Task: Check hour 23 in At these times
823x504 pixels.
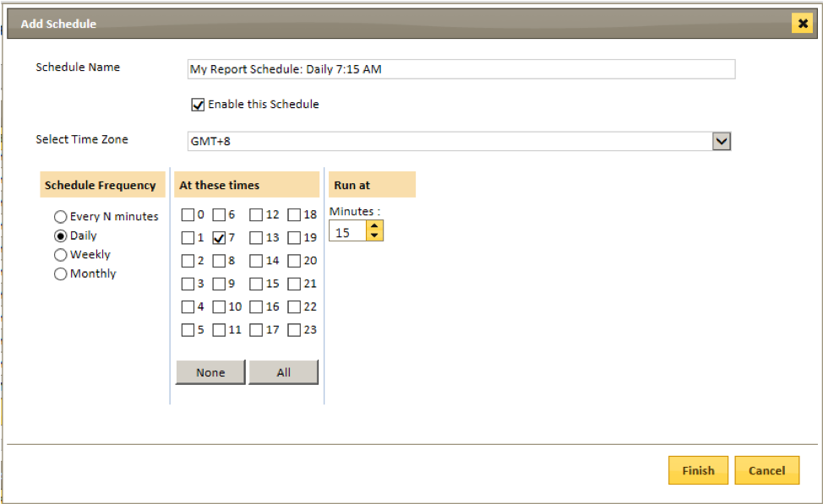Action: pos(294,330)
